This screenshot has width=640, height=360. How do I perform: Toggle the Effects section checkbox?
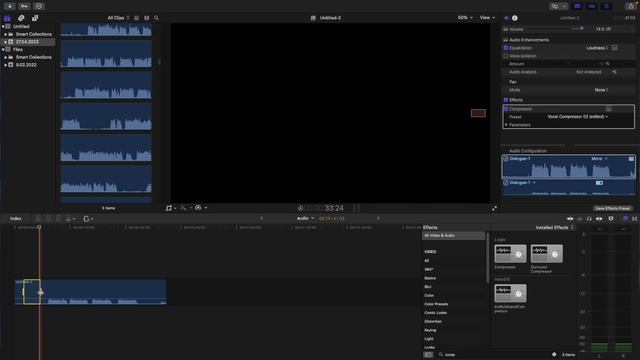[x=506, y=100]
